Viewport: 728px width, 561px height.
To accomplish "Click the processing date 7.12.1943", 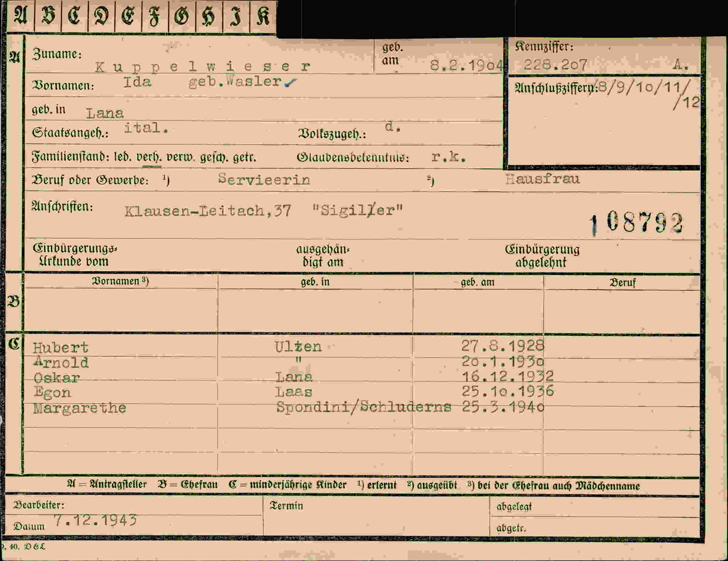I will 95,520.
